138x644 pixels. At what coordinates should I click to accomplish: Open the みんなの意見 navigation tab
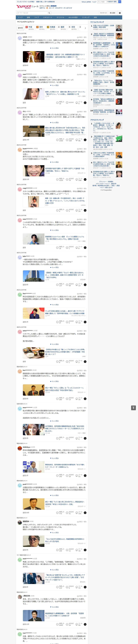tap(73, 17)
